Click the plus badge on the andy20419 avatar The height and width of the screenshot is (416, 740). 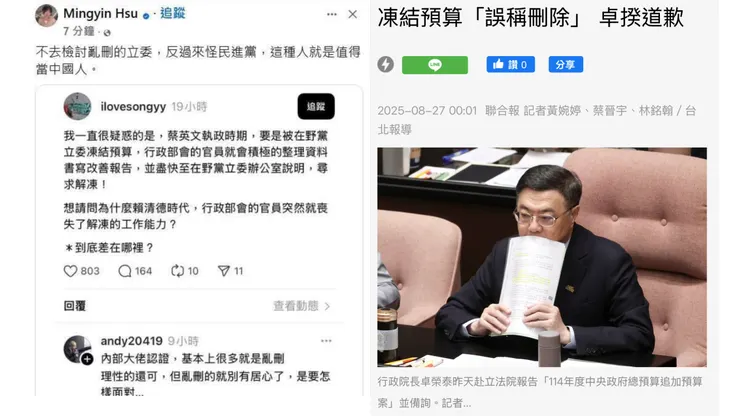[87, 359]
